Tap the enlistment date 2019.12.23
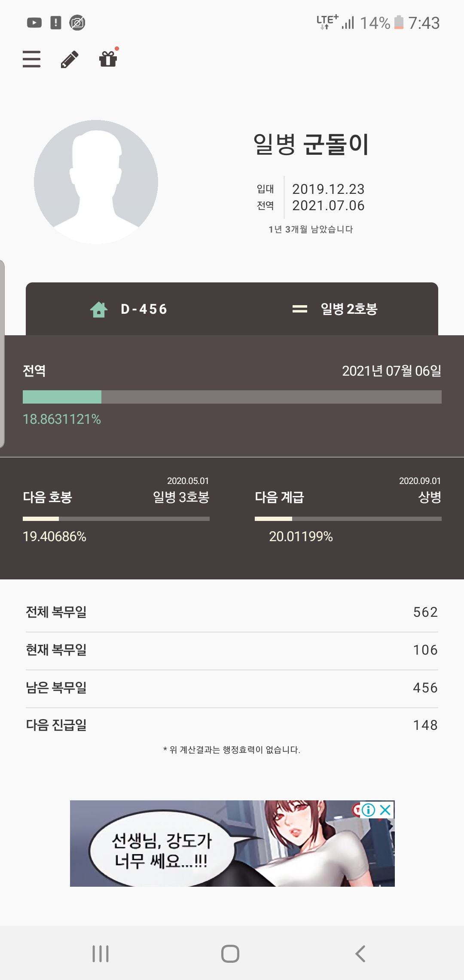Screen dimensions: 464x980 (x=328, y=189)
